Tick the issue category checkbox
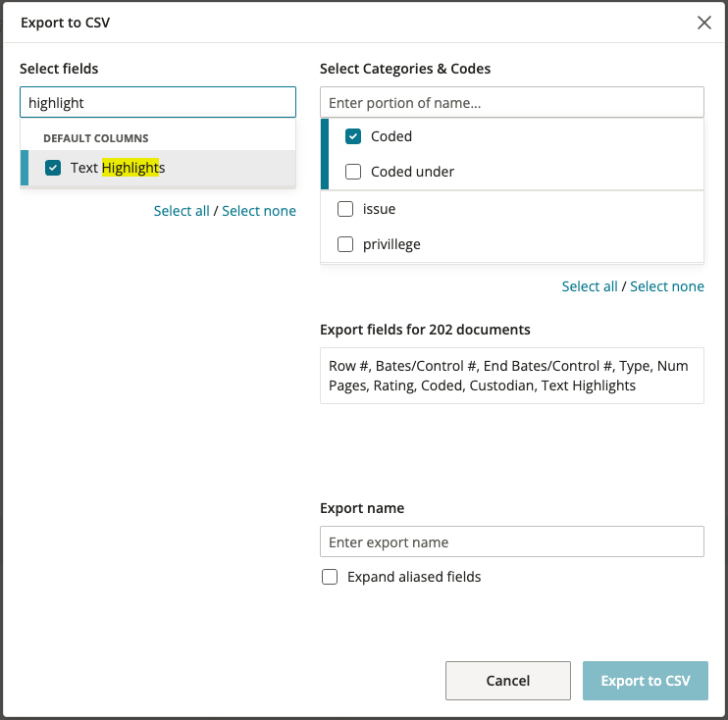The image size is (728, 720). coord(345,209)
